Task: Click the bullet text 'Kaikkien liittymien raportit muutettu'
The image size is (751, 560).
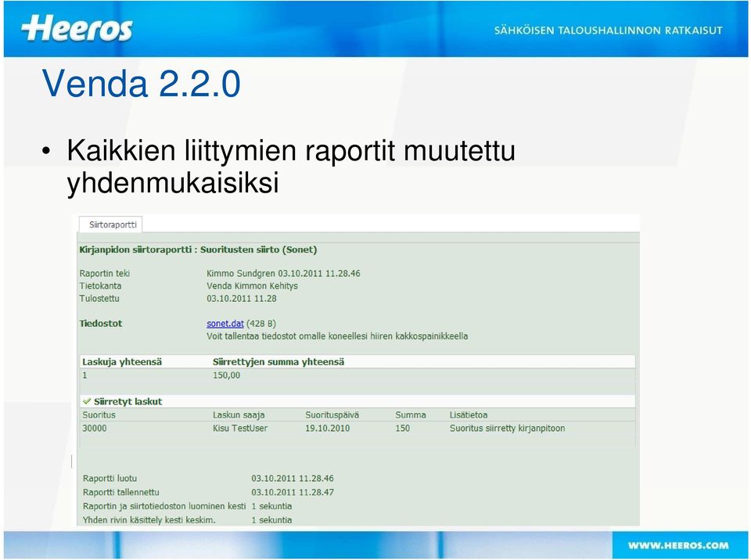Action: coord(291,150)
